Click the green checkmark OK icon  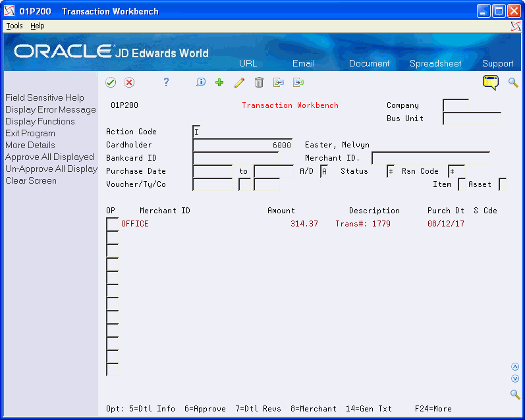(x=111, y=82)
